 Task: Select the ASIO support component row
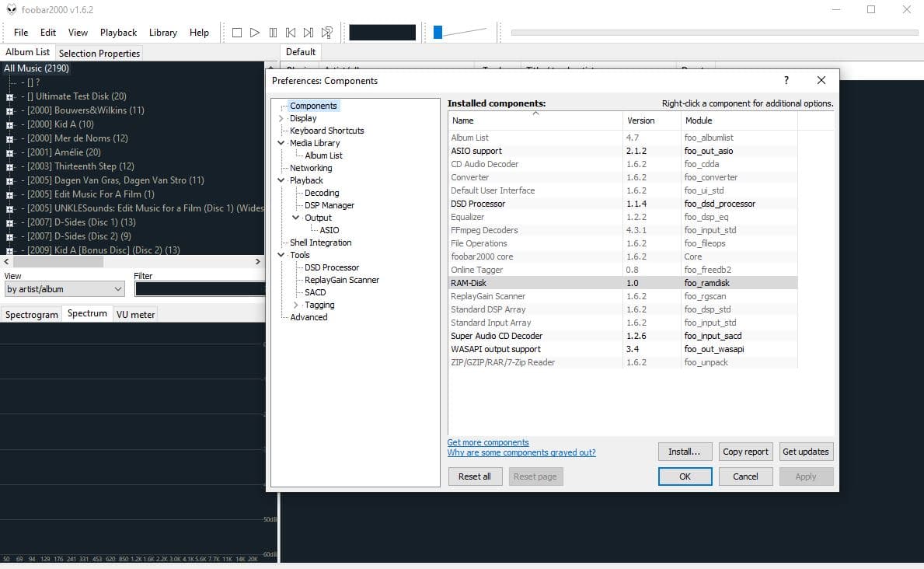622,151
